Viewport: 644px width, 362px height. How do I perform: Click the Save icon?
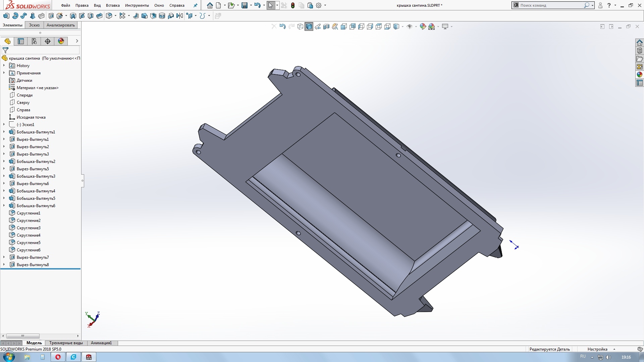coord(245,5)
